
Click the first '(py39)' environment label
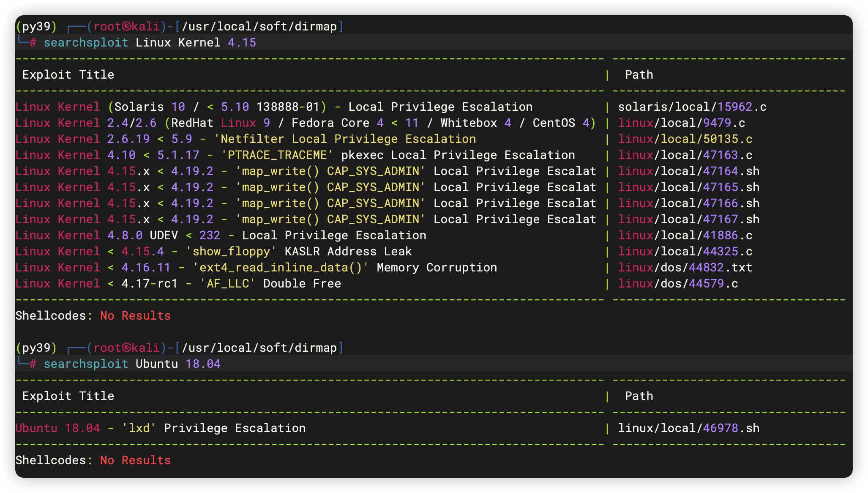(36, 27)
